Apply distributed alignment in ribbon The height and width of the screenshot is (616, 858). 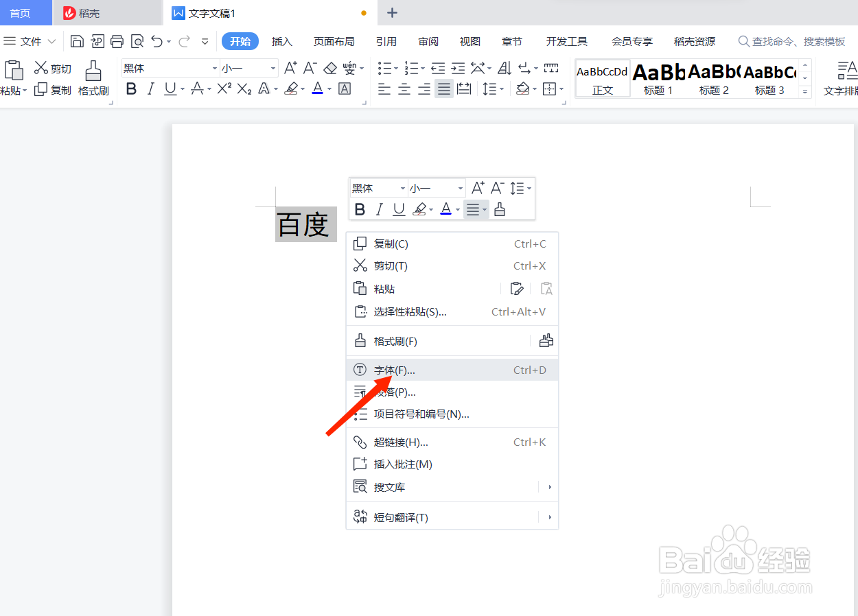[464, 88]
